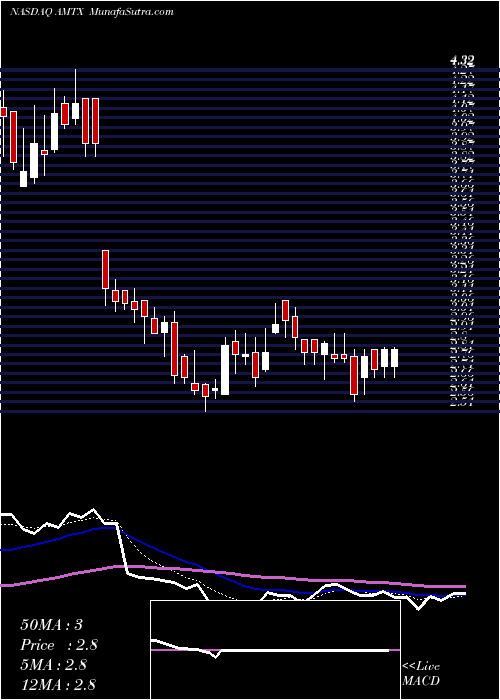Click the tall red gap-down candle after the gap
The width and height of the screenshot is (500, 700).
(105, 270)
